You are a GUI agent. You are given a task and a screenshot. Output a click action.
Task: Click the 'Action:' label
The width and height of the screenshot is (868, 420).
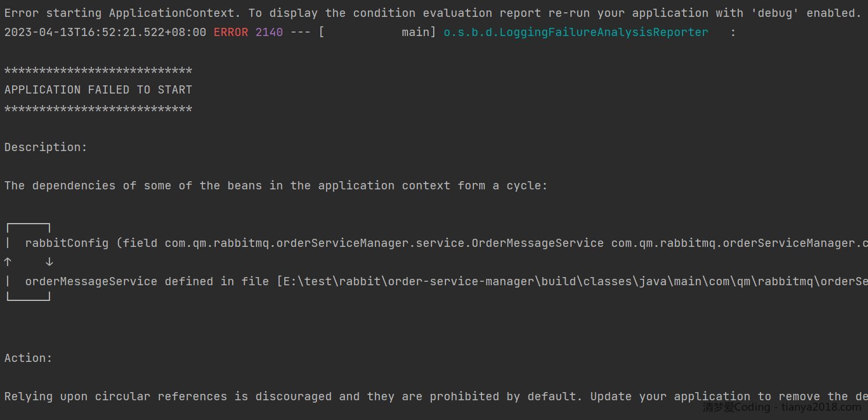[28, 358]
